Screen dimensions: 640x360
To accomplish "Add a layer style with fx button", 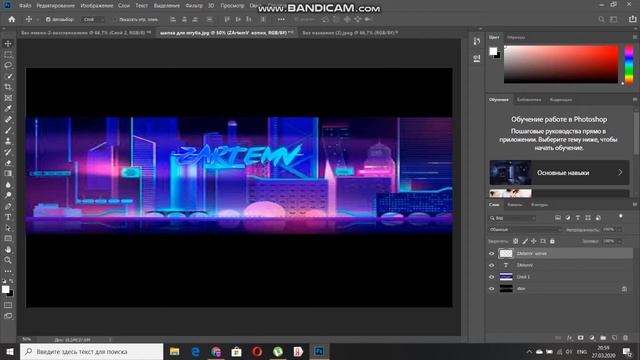I will coord(570,338).
